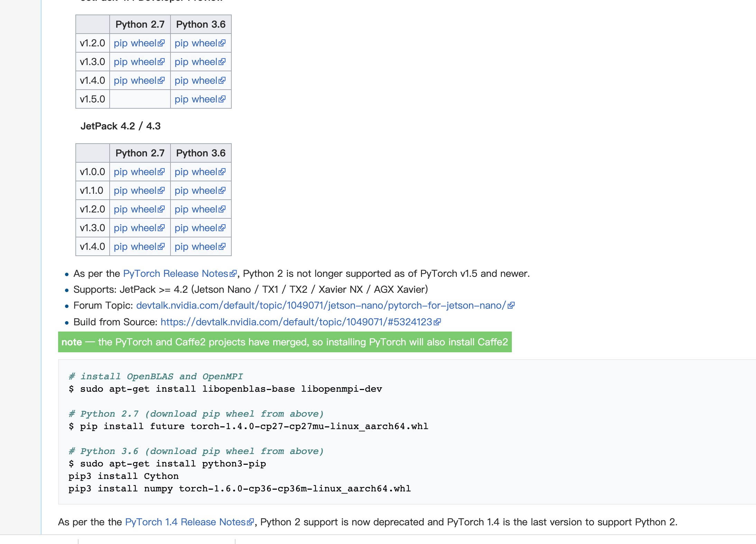The width and height of the screenshot is (756, 544).
Task: Open the PyTorch 1.4 Release Notes link
Action: tap(185, 522)
